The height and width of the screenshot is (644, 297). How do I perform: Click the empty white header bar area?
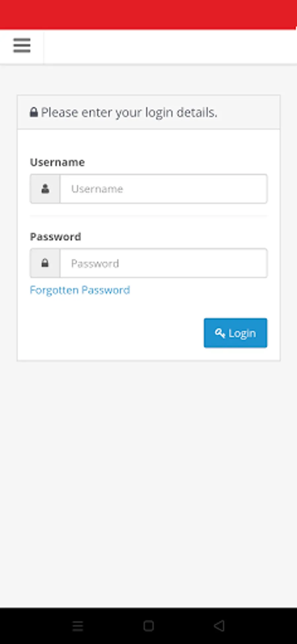coord(170,46)
